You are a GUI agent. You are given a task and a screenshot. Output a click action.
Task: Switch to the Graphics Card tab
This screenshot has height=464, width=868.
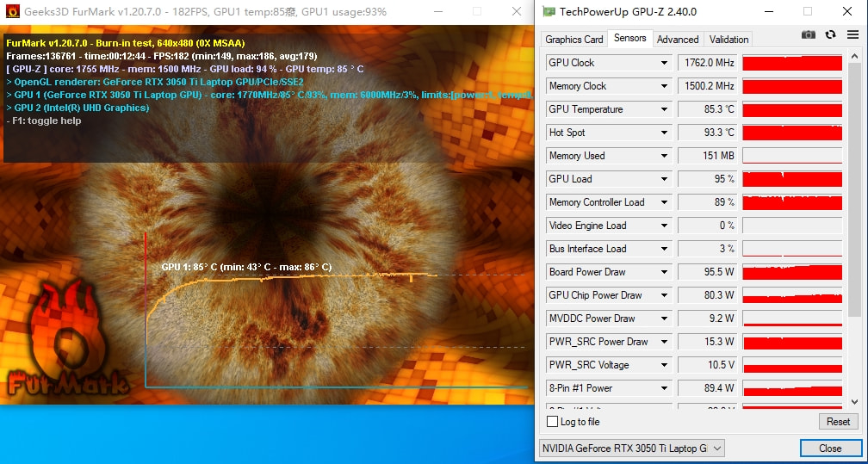point(573,39)
